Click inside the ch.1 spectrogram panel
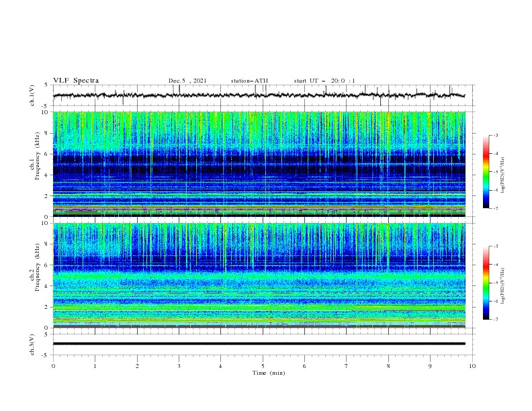The image size is (532, 411). 259,164
